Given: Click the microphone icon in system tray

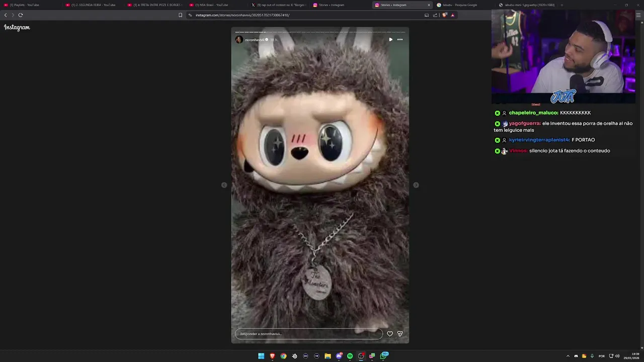Looking at the screenshot, I should (592, 356).
